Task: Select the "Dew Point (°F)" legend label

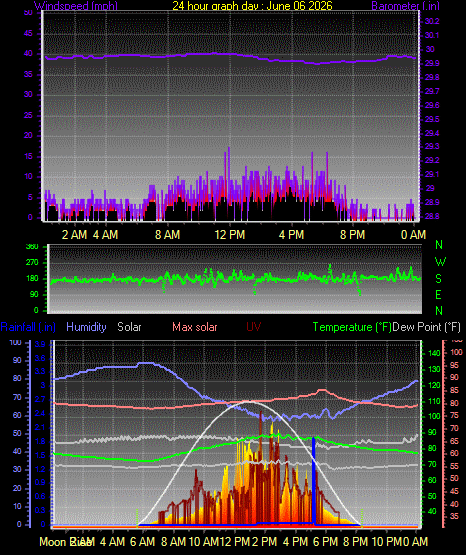Action: [426, 327]
